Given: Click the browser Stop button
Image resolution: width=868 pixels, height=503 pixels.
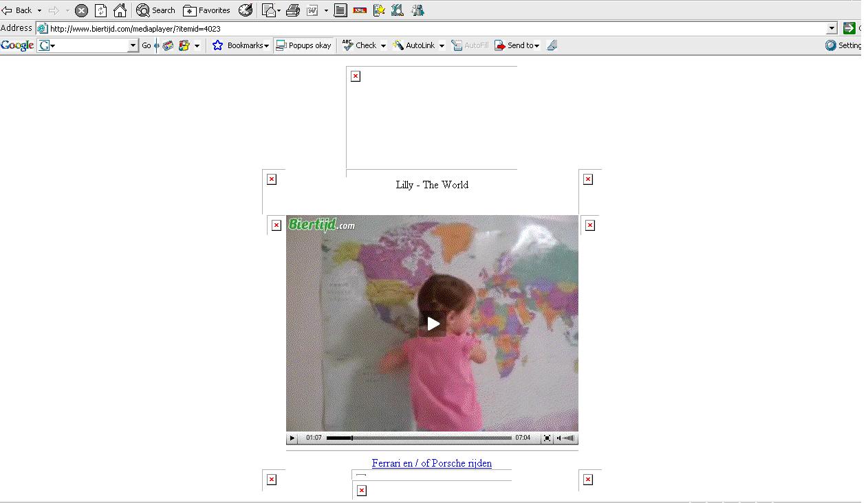Looking at the screenshot, I should 81,10.
